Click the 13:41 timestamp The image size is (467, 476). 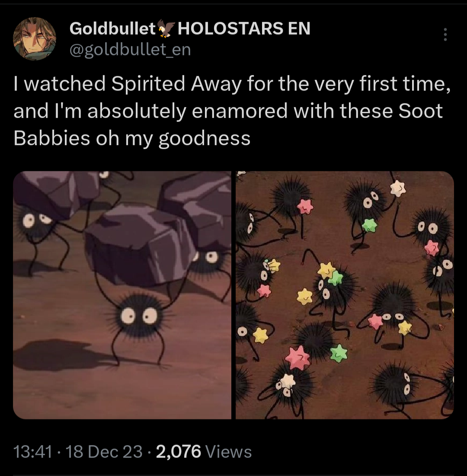(32, 451)
